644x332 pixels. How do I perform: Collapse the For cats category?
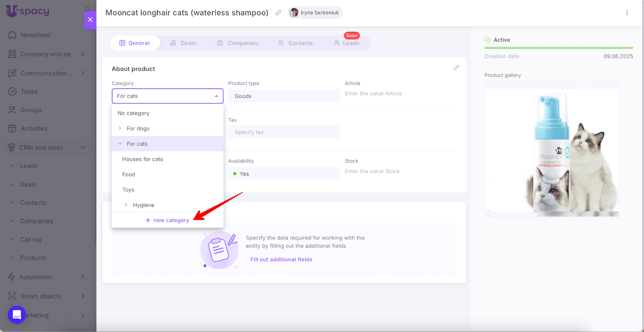coord(120,144)
